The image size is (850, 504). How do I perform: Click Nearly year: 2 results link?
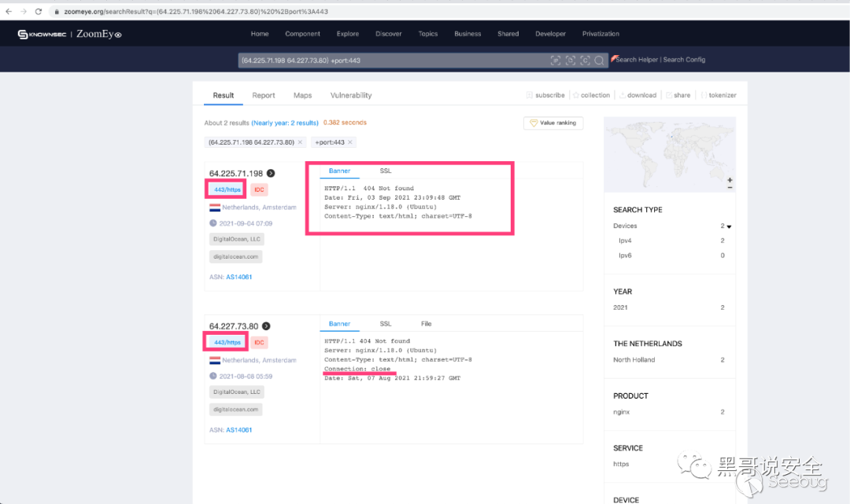tap(285, 123)
